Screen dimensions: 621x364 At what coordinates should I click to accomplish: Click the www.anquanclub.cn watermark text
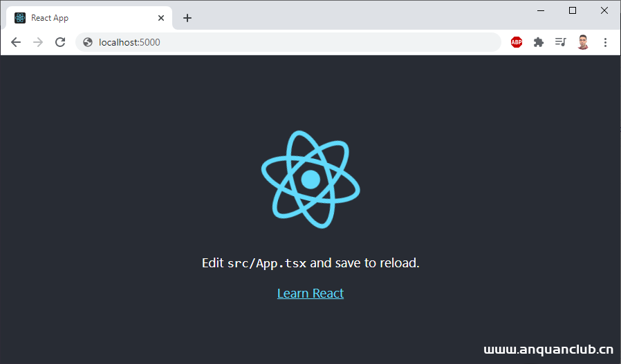(x=548, y=350)
